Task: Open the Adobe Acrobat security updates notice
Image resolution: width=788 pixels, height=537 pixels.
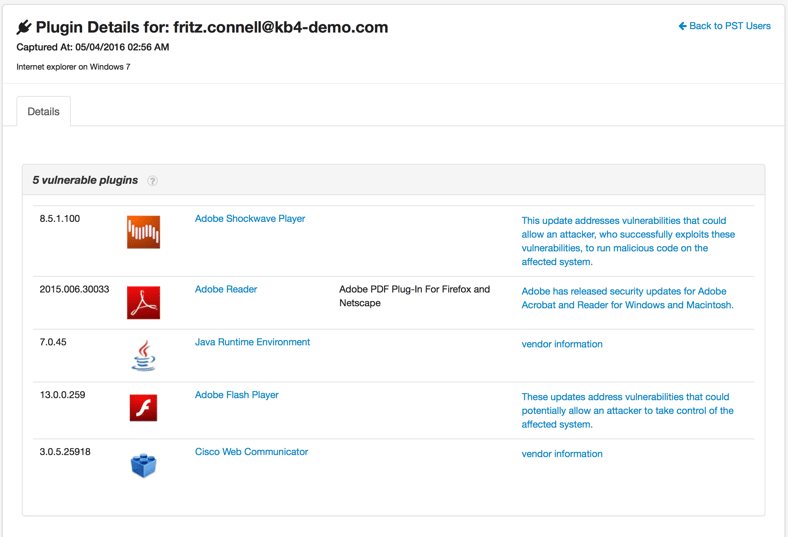Action: (627, 298)
